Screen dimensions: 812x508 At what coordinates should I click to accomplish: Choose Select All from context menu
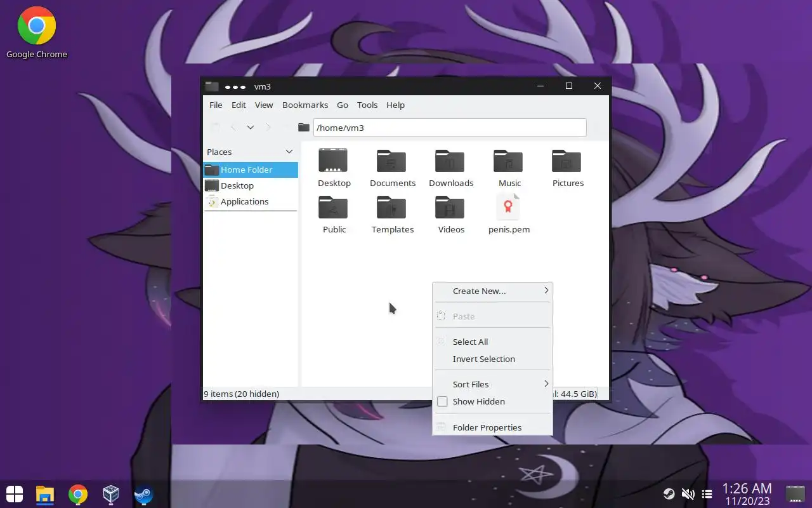pyautogui.click(x=493, y=342)
